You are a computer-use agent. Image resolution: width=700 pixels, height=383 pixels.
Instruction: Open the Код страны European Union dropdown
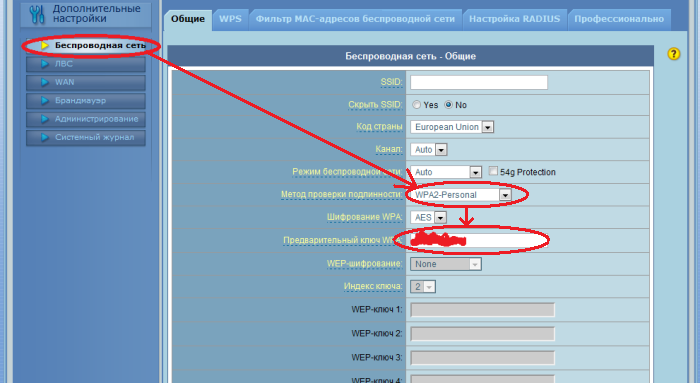tap(452, 127)
